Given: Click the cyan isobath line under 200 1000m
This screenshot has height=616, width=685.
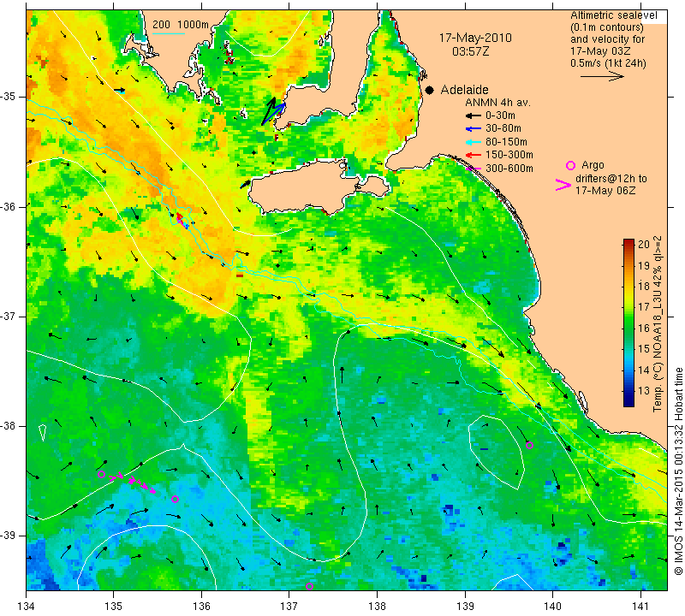Looking at the screenshot, I should click(168, 33).
